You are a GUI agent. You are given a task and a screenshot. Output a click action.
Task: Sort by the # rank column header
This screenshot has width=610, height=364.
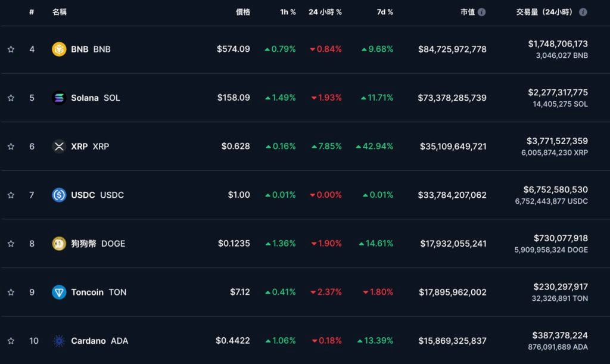[32, 12]
